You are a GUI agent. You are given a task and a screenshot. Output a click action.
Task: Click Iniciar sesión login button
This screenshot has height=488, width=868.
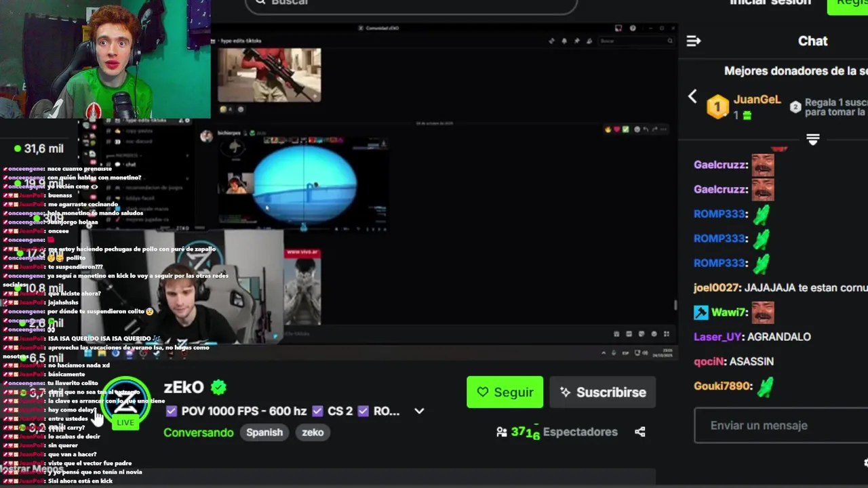[x=770, y=3]
